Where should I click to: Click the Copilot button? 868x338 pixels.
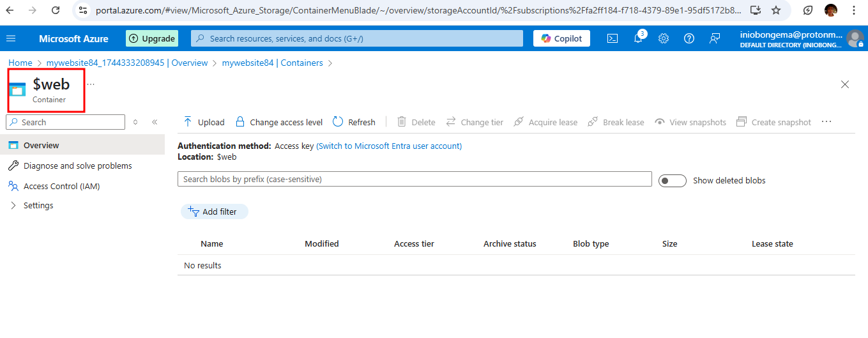562,38
